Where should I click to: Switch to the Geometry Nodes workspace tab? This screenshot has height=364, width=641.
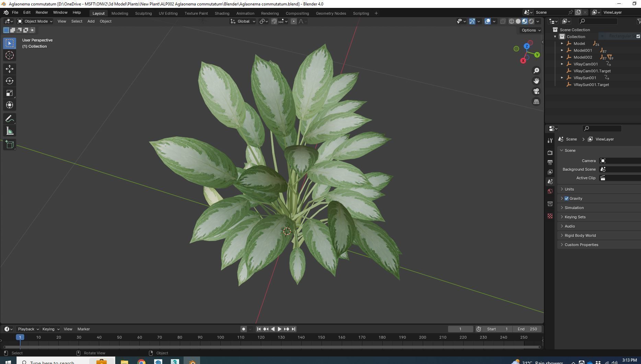pyautogui.click(x=331, y=13)
